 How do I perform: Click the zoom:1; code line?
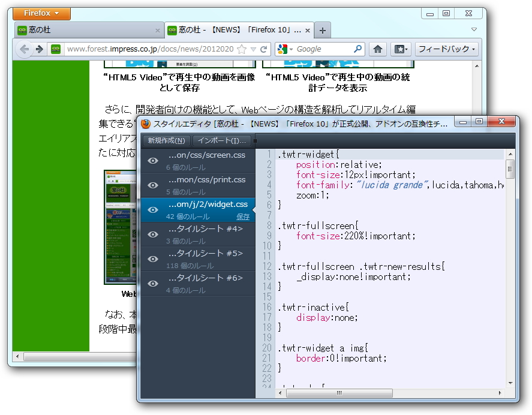[312, 195]
